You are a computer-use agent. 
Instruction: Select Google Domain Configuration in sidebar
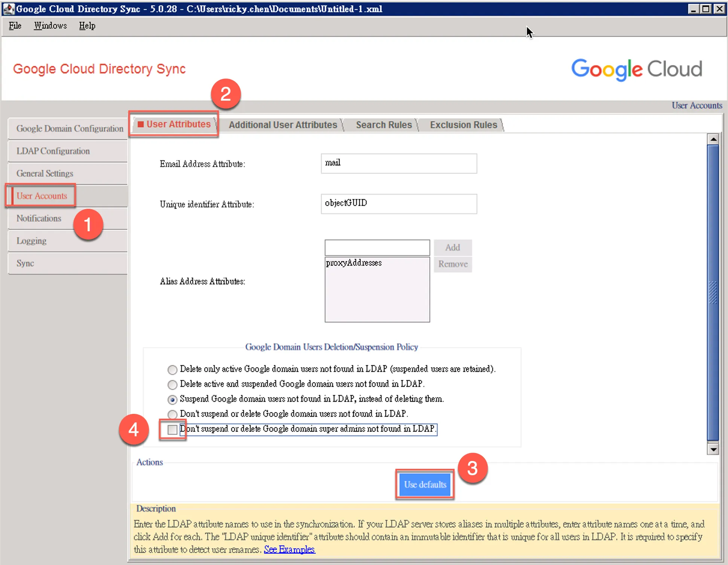click(68, 129)
